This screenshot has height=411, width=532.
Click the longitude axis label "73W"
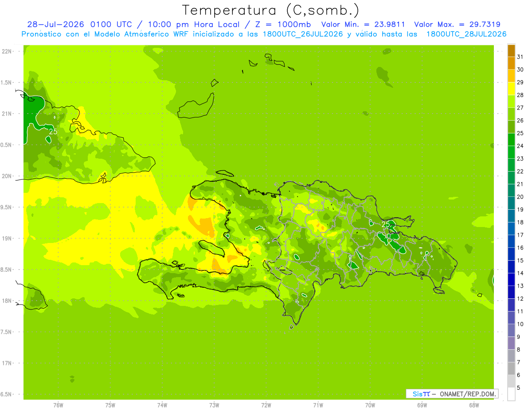[x=214, y=405]
